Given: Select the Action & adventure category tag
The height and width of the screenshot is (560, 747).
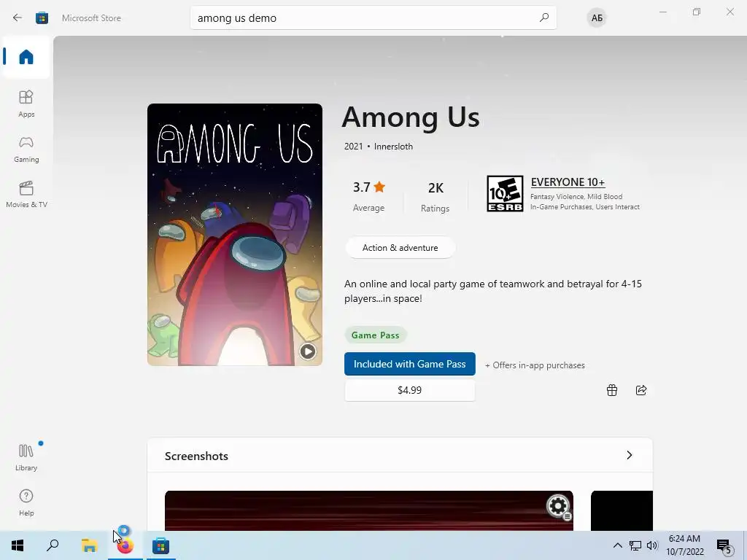Looking at the screenshot, I should tap(400, 248).
